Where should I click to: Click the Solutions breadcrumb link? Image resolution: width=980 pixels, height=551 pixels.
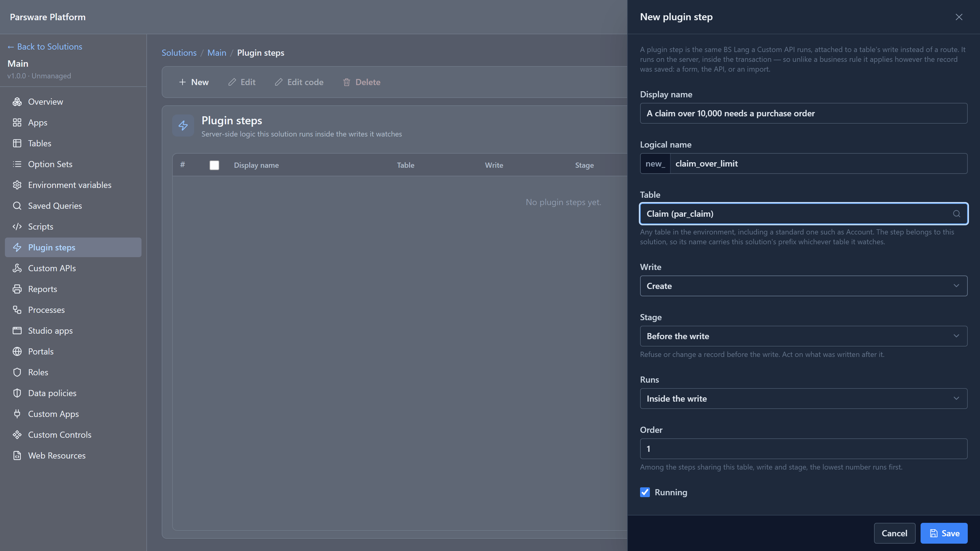(179, 52)
